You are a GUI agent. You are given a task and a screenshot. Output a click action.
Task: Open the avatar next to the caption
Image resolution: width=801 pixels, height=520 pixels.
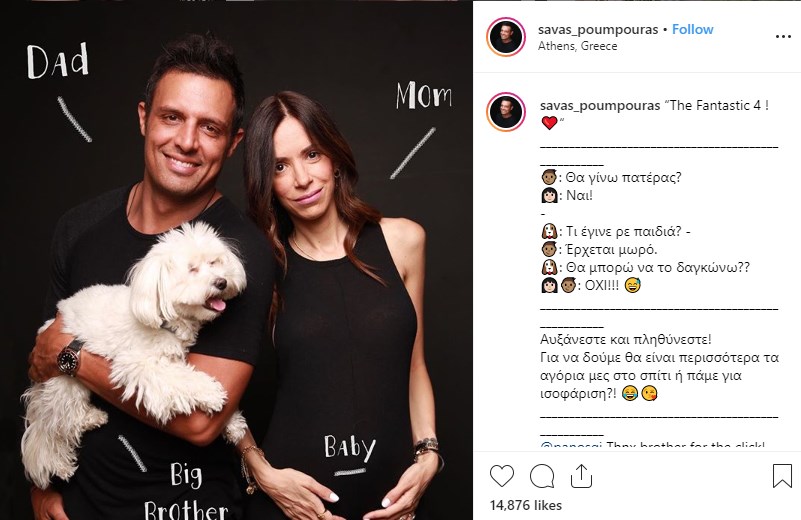[506, 112]
